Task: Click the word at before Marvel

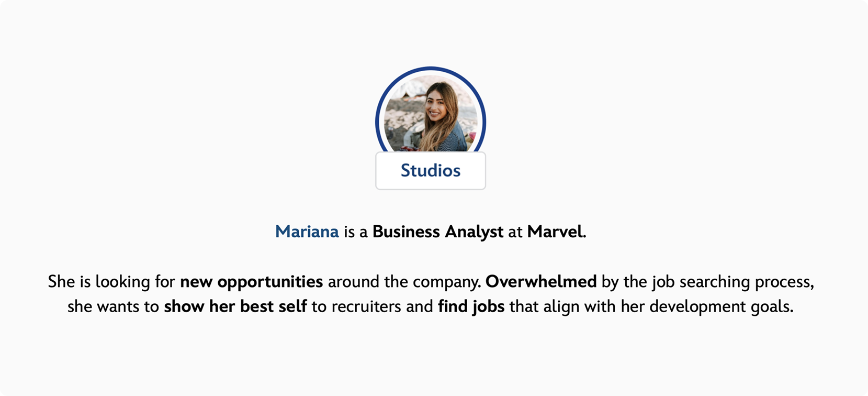Action: (x=515, y=232)
